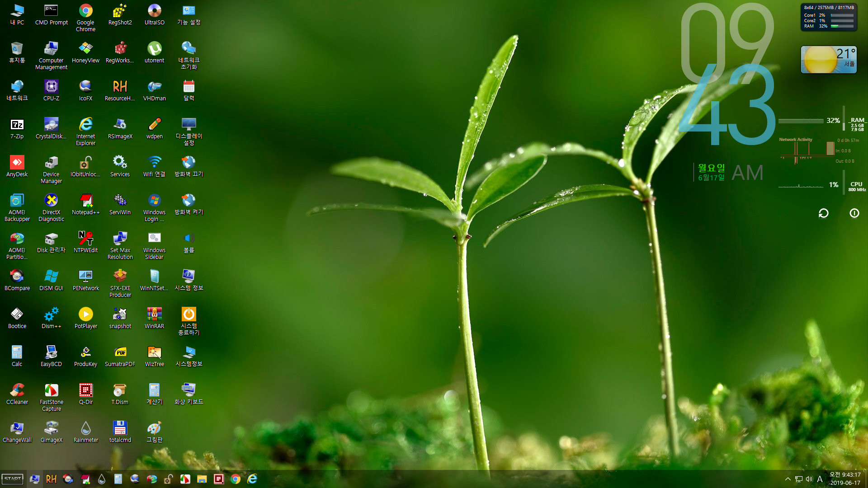Open Set Max Resolution shortcut

pyautogui.click(x=120, y=246)
